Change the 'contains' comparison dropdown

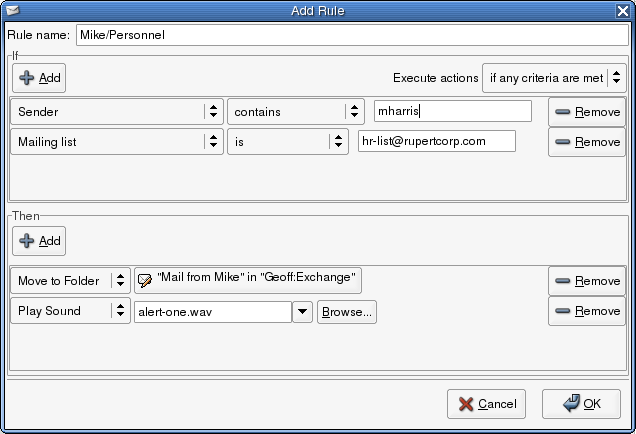point(296,112)
